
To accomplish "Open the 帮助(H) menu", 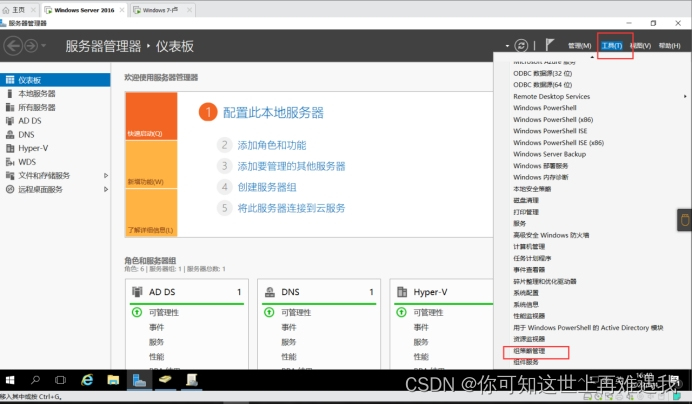I will [669, 46].
